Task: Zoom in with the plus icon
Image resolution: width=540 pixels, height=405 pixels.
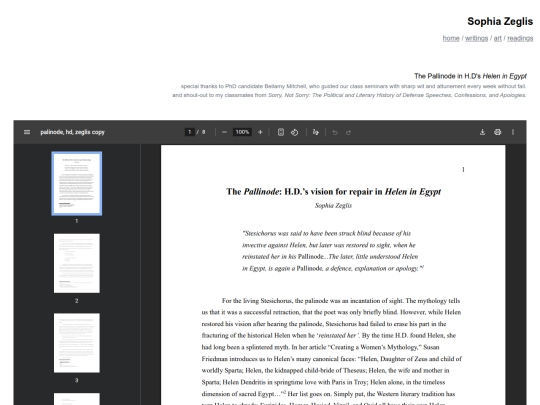Action: 260,132
